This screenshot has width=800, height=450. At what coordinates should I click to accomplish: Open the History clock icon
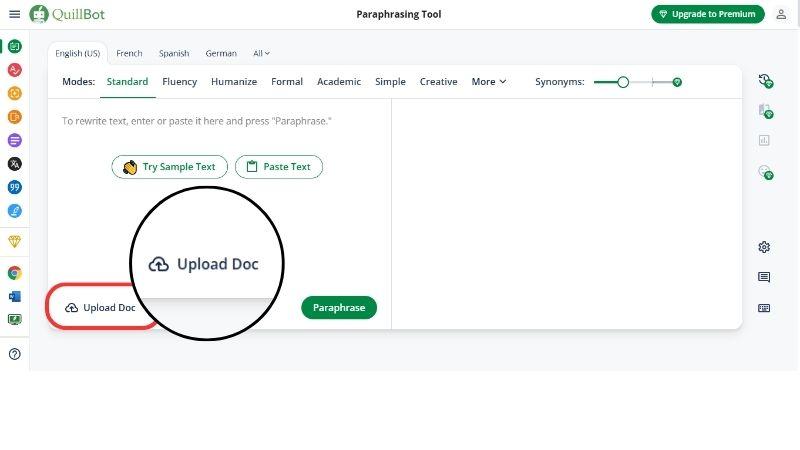click(765, 81)
